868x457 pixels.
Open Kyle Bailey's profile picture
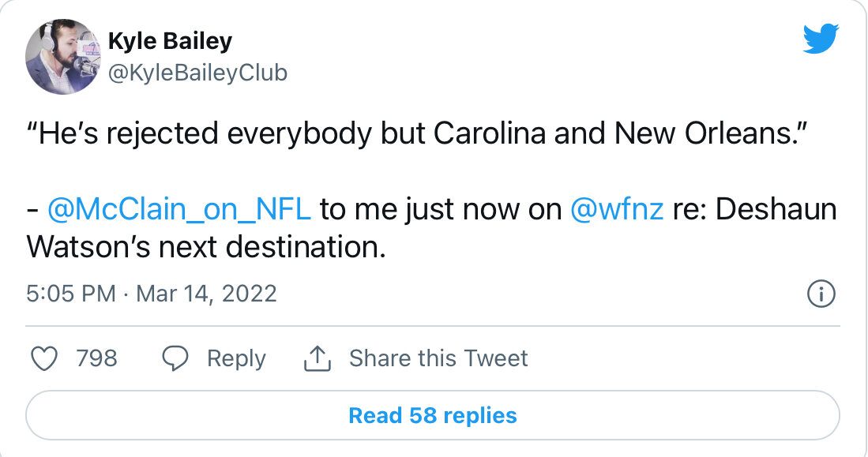point(62,56)
